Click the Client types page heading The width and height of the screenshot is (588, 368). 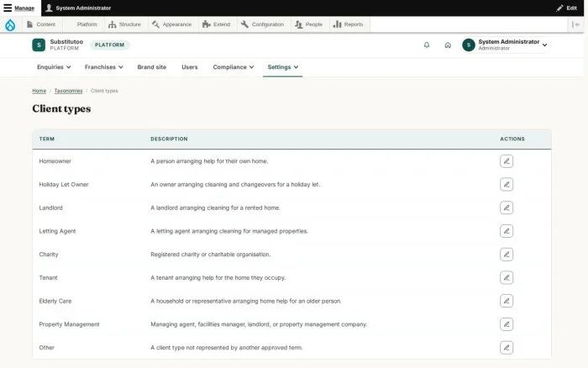[61, 108]
